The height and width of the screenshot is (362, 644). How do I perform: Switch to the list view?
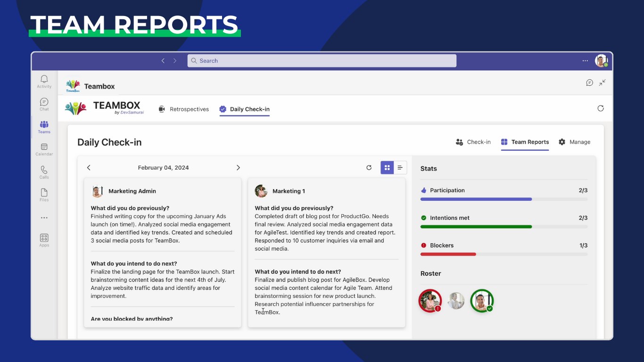tap(400, 167)
